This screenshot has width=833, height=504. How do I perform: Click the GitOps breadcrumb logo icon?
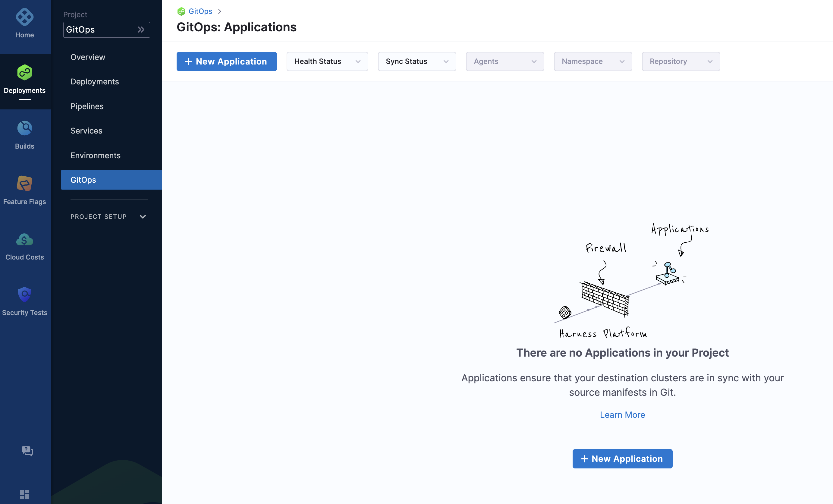point(181,11)
